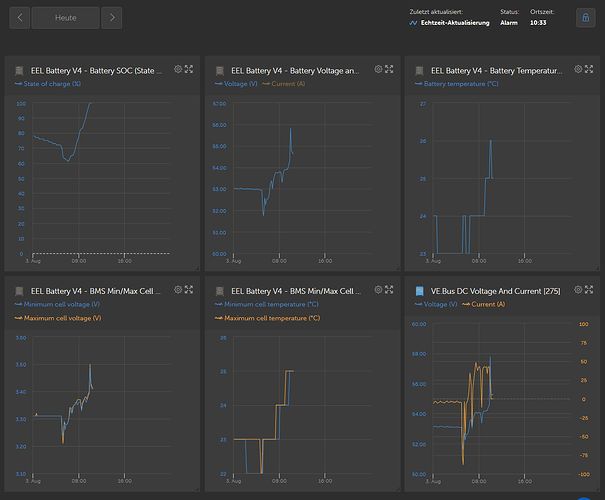Image resolution: width=605 pixels, height=500 pixels.
Task: Open settings for BMS Min/Max Cell voltage widget
Action: pyautogui.click(x=178, y=289)
